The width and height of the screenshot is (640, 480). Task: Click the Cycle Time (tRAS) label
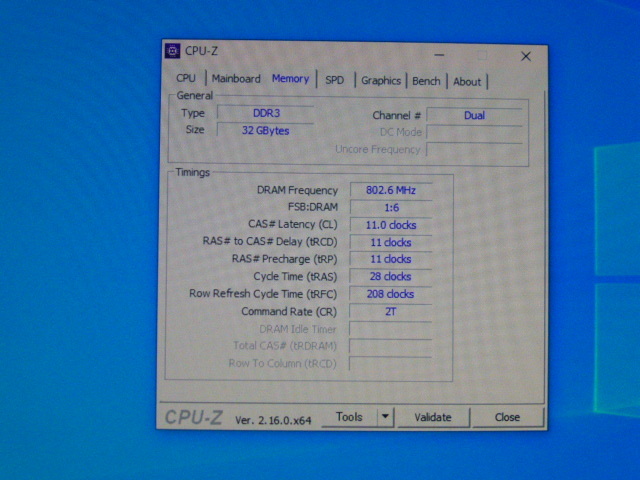[x=296, y=276]
